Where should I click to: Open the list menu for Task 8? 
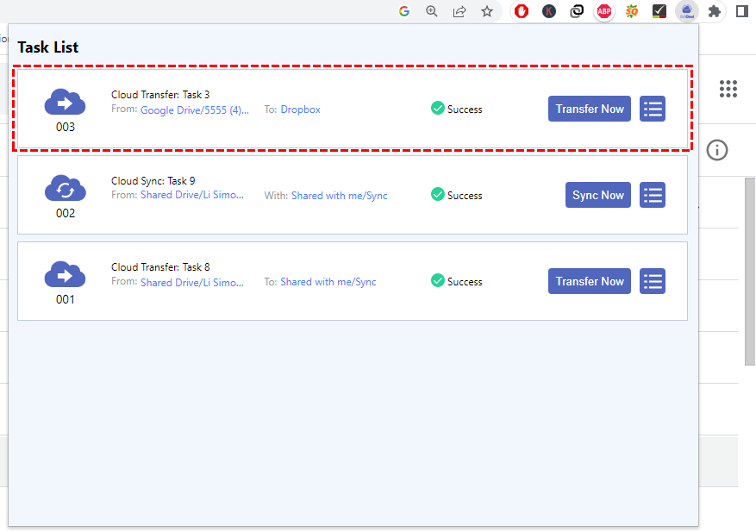click(x=653, y=281)
